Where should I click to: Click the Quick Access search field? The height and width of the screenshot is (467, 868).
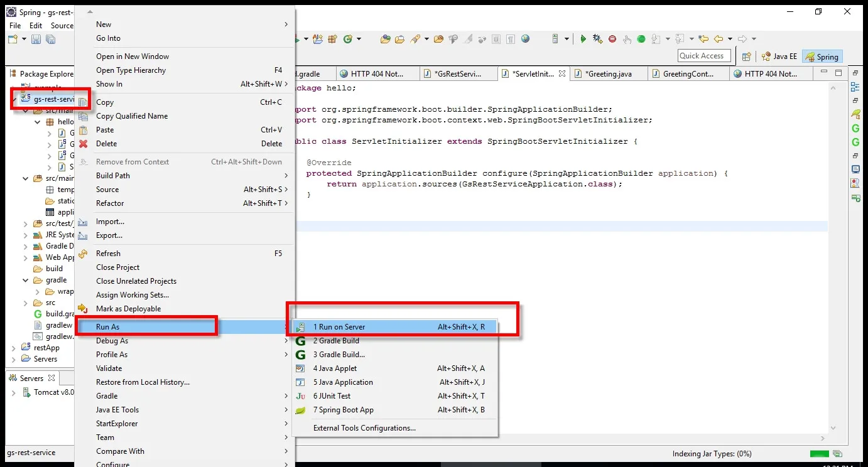coord(704,56)
